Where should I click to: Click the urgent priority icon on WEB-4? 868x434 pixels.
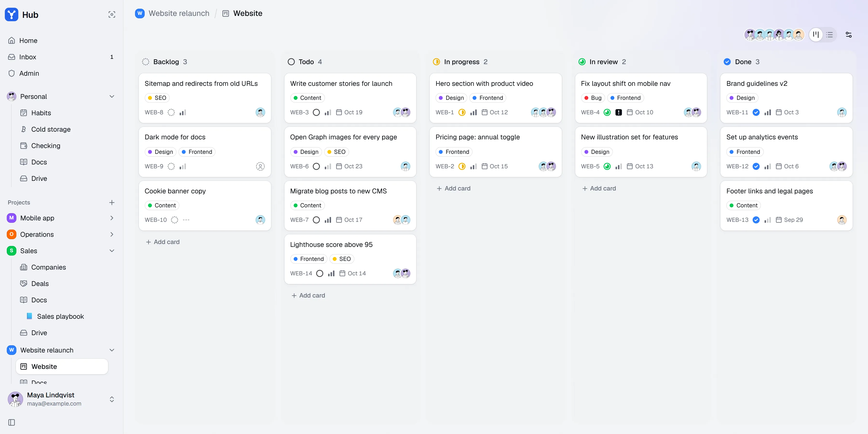pos(619,113)
